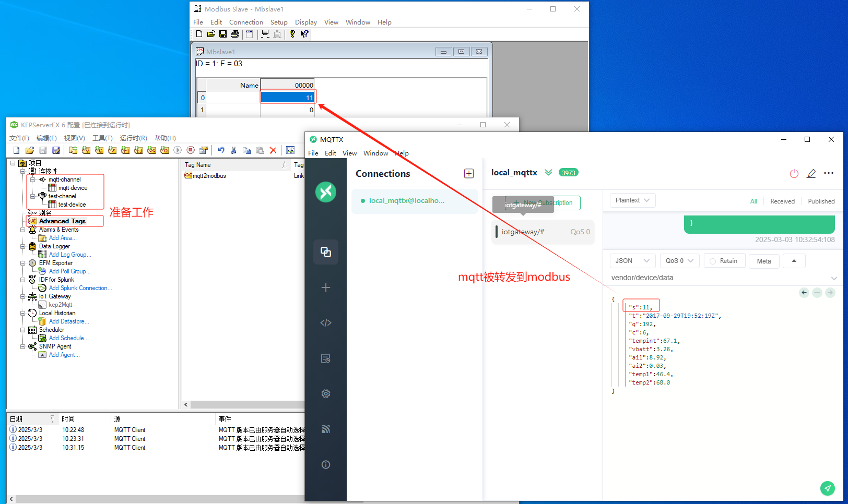Click the Add Datastore link
Image resolution: width=848 pixels, height=504 pixels.
click(x=69, y=321)
